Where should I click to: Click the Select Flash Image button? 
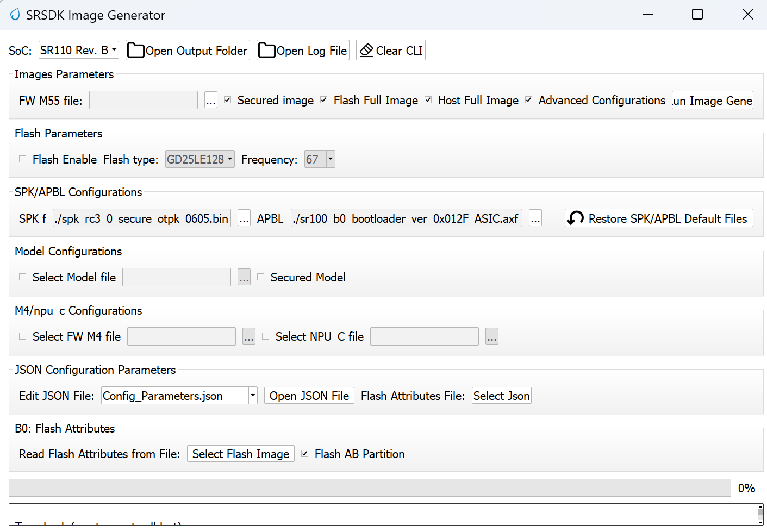click(240, 454)
